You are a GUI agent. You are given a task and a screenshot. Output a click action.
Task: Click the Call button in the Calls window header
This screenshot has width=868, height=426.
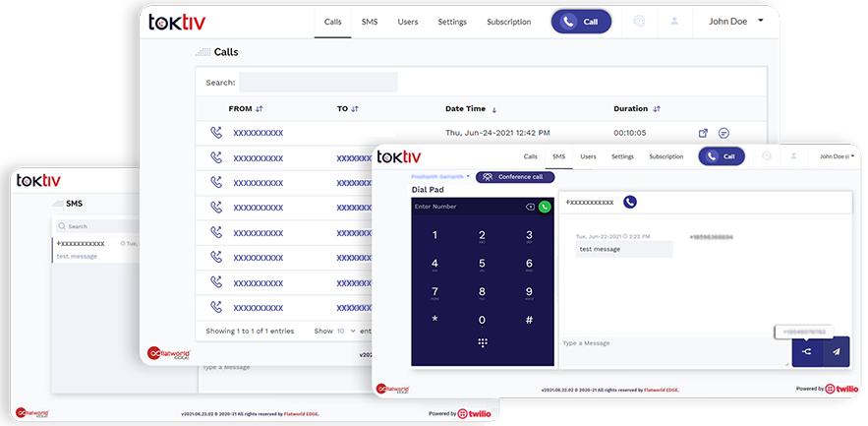[581, 22]
